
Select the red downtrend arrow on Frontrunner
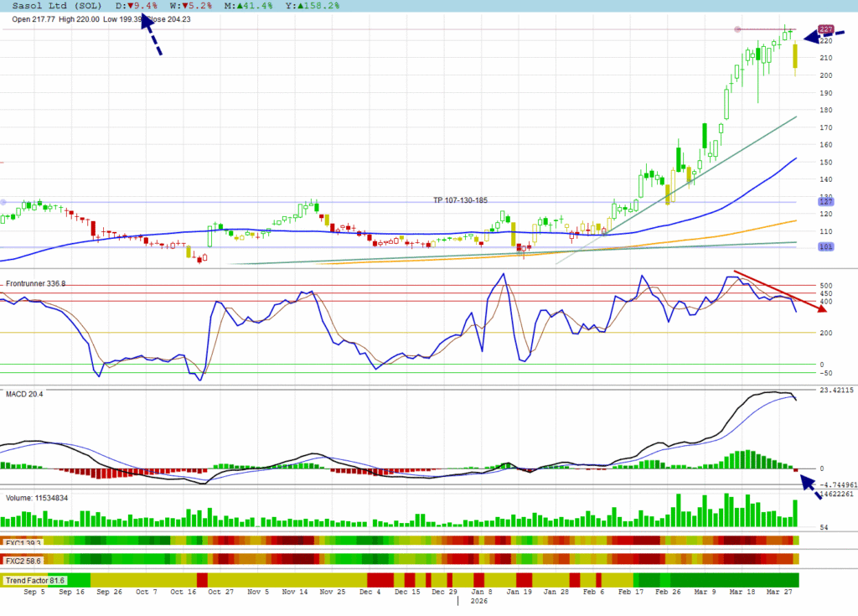[x=779, y=290]
